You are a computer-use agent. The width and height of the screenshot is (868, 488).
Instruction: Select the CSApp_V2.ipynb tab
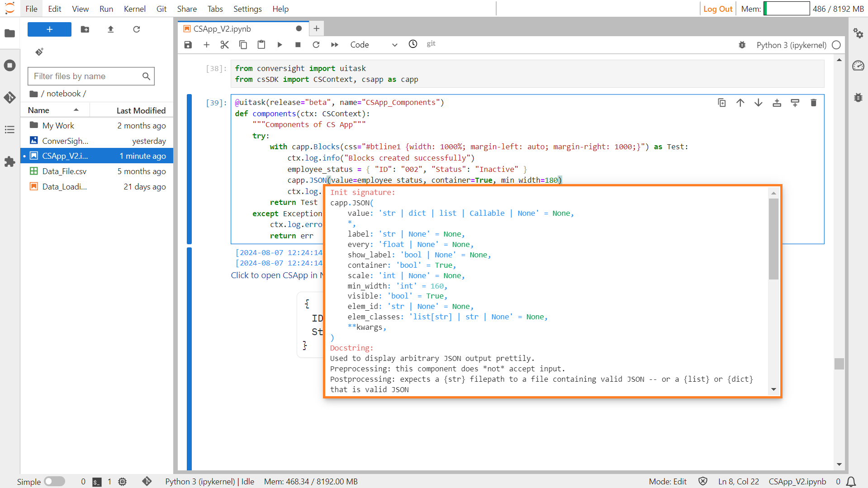click(243, 28)
